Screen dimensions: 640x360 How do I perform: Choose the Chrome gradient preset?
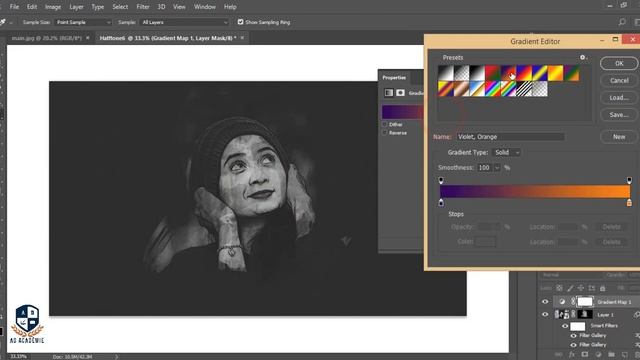tap(477, 89)
